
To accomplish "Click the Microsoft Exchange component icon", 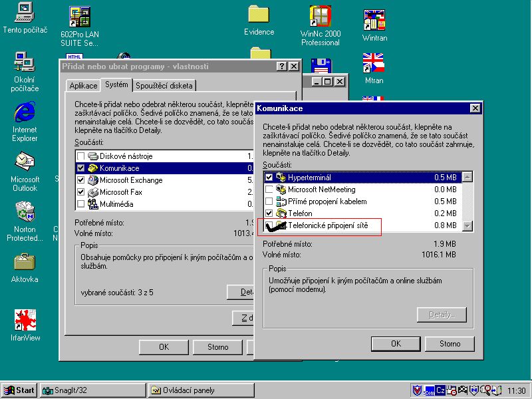I will (92, 180).
